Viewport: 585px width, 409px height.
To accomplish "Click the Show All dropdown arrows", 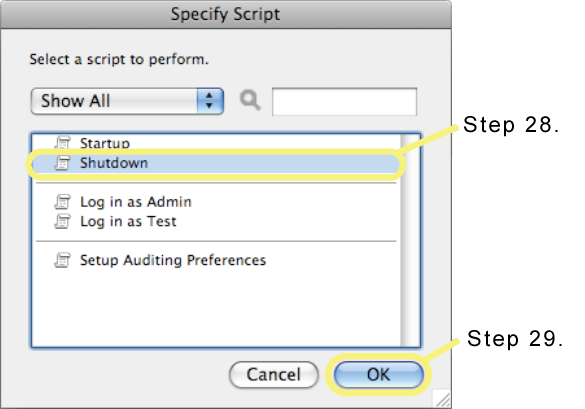I will 210,101.
